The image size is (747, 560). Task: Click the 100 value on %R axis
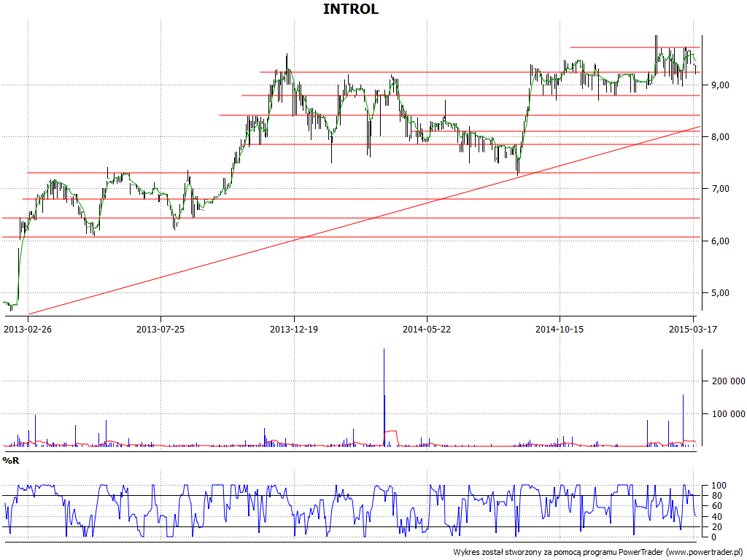click(719, 486)
